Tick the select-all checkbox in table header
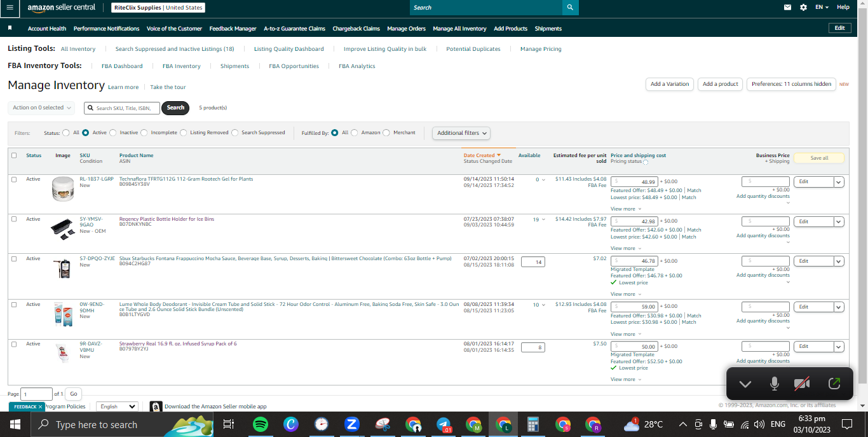 (14, 155)
